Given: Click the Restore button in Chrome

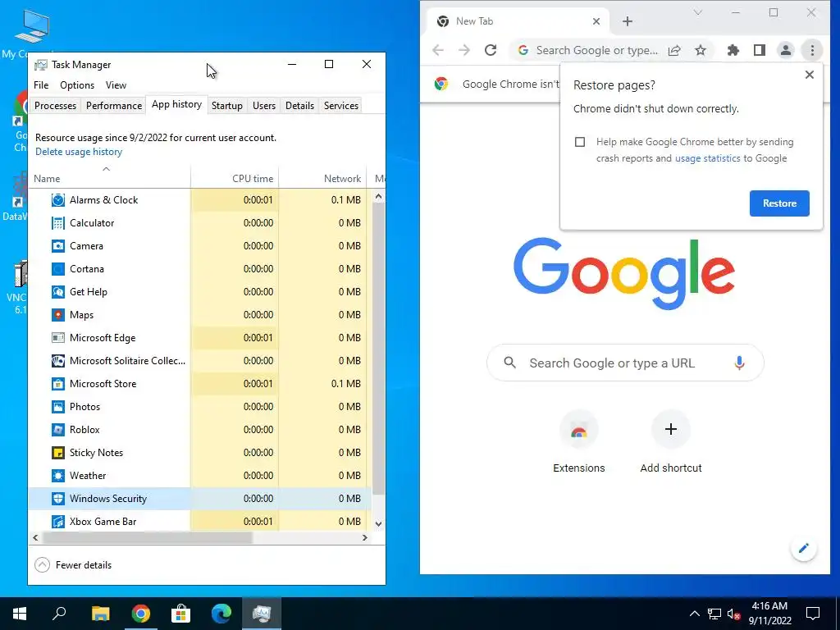Looking at the screenshot, I should coord(779,203).
